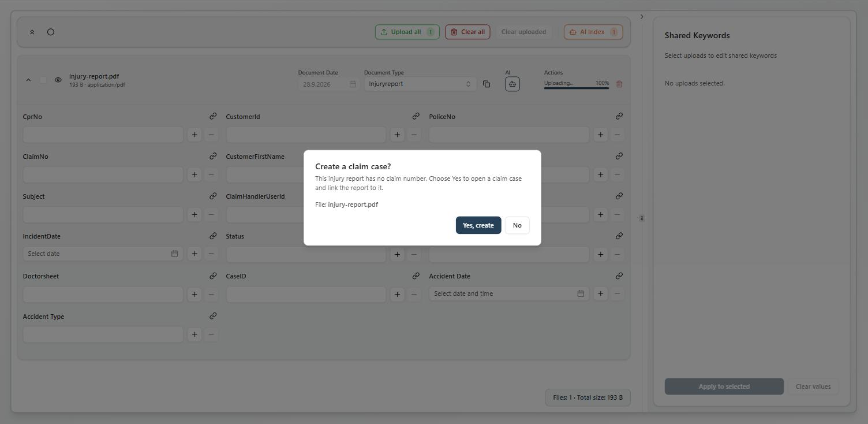Image resolution: width=868 pixels, height=424 pixels.
Task: Click the link icon for Accident Type
Action: [213, 315]
